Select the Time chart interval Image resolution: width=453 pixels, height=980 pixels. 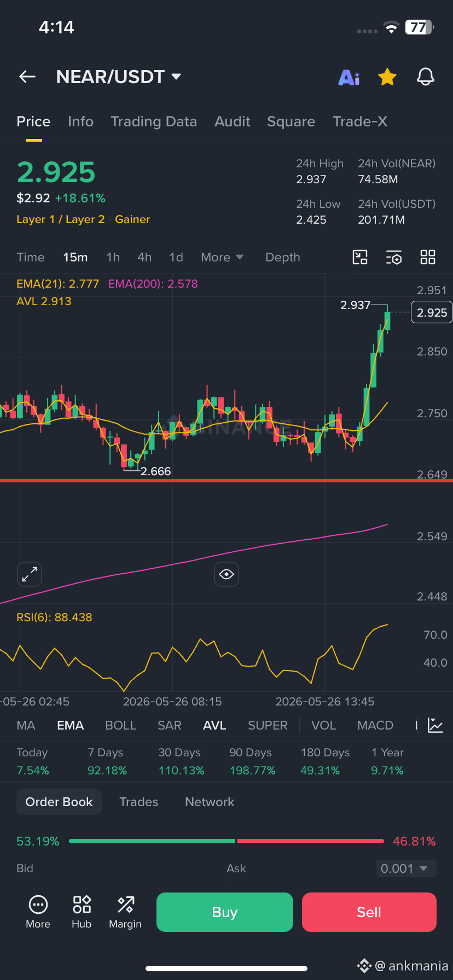pyautogui.click(x=31, y=257)
